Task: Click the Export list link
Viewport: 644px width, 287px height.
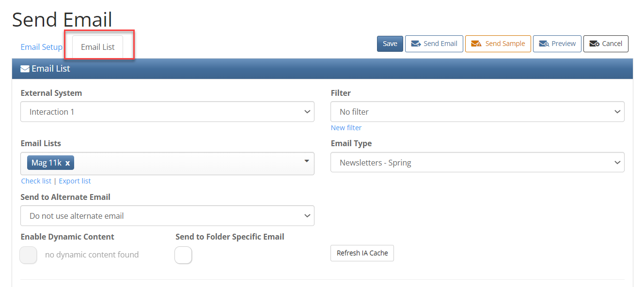Action: 75,181
